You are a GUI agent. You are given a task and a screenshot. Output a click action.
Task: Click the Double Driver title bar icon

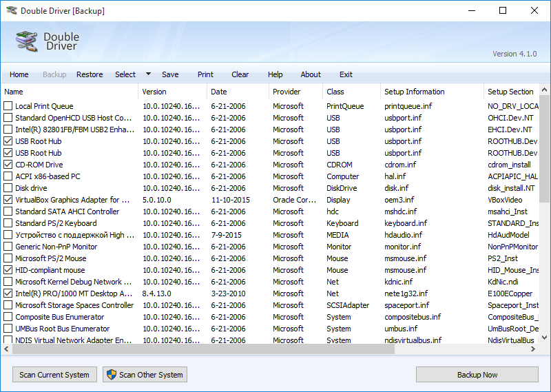pos(12,10)
